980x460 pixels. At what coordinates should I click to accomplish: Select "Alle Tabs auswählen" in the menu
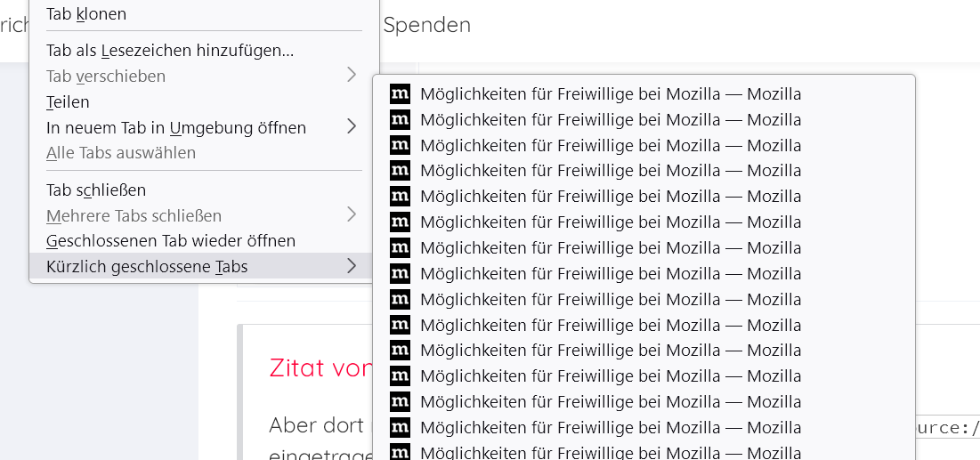(x=121, y=153)
